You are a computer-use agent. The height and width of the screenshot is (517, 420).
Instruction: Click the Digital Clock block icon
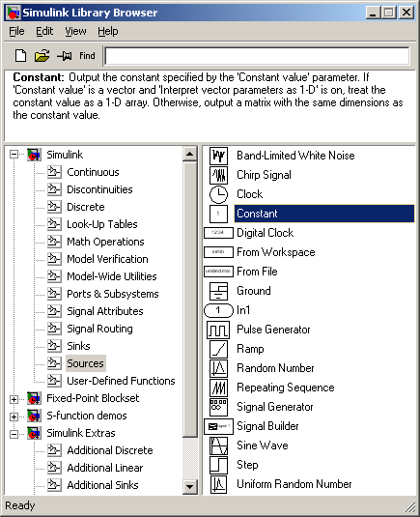click(x=218, y=233)
